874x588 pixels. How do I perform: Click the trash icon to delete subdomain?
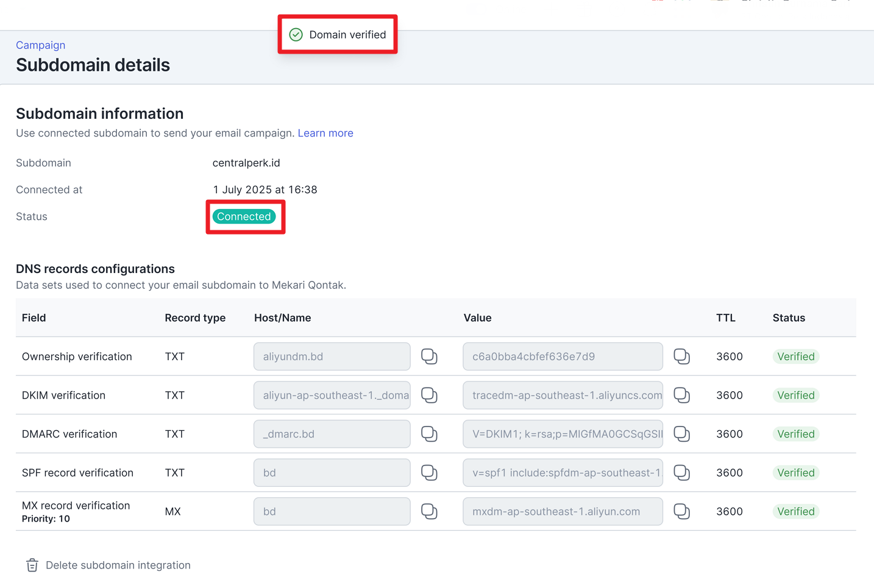point(32,565)
